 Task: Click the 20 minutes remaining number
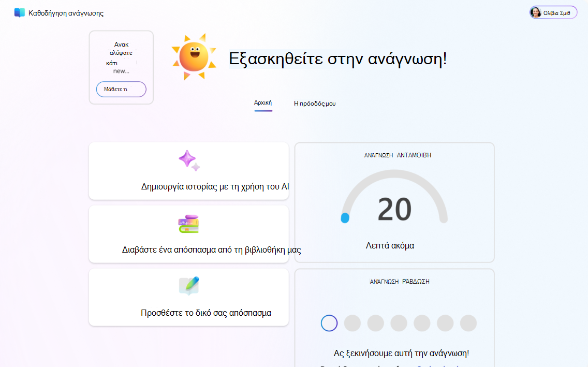coord(394,209)
